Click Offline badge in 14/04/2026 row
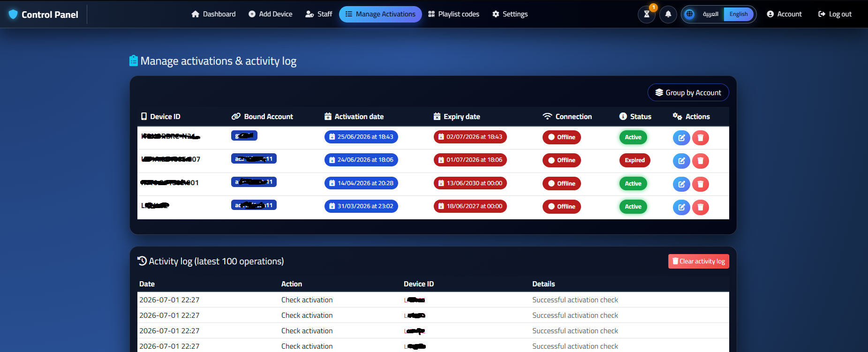The height and width of the screenshot is (352, 868). (x=562, y=184)
